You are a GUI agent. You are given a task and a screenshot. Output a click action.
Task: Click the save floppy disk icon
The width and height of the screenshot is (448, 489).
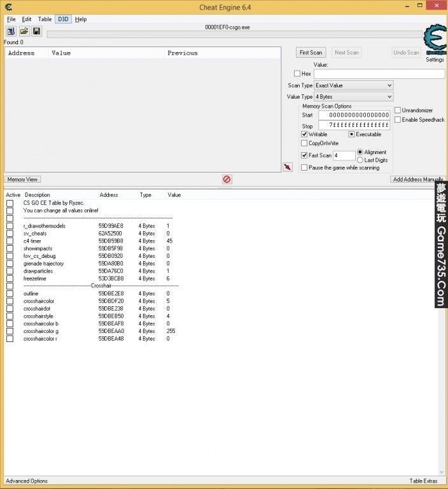[x=37, y=31]
